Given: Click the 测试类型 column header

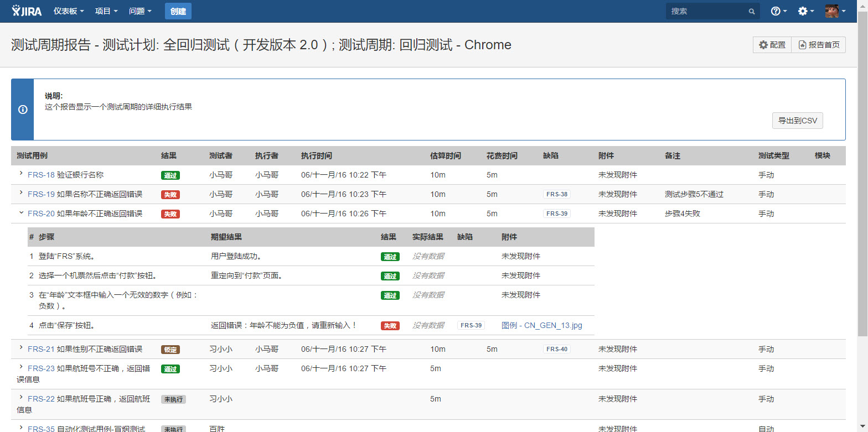Looking at the screenshot, I should click(x=774, y=156).
